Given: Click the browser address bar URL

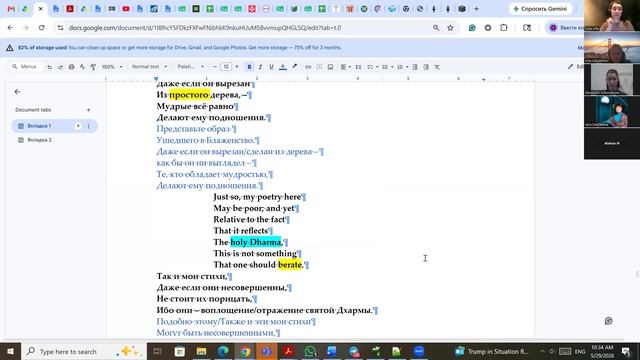Looking at the screenshot, I should 205,28.
